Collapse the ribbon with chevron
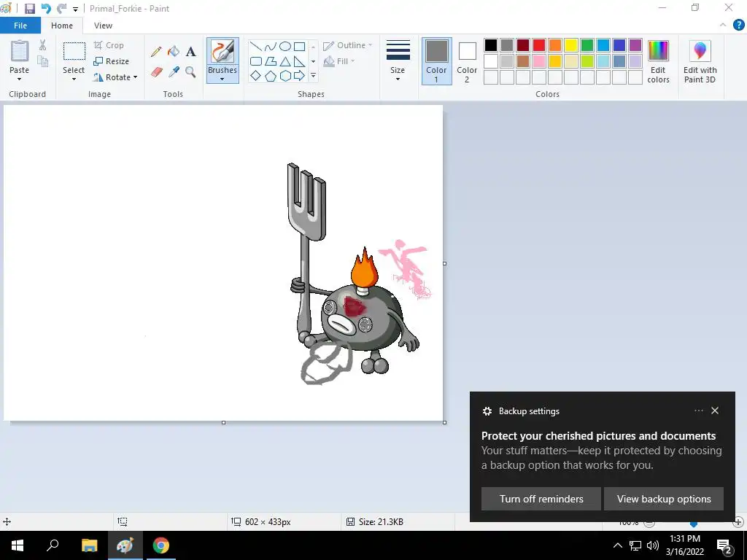Screen dimensions: 747x560 (x=723, y=26)
